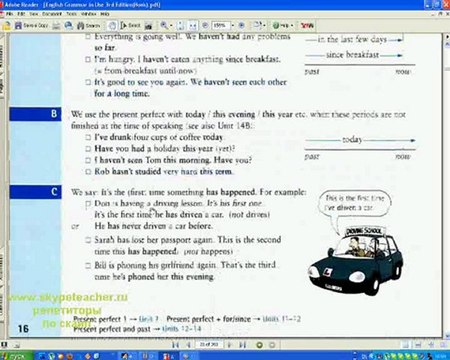Click the driving school car illustration

[356, 262]
